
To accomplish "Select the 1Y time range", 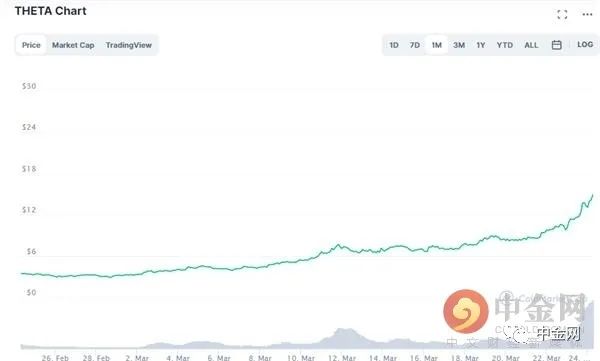I will 481,45.
